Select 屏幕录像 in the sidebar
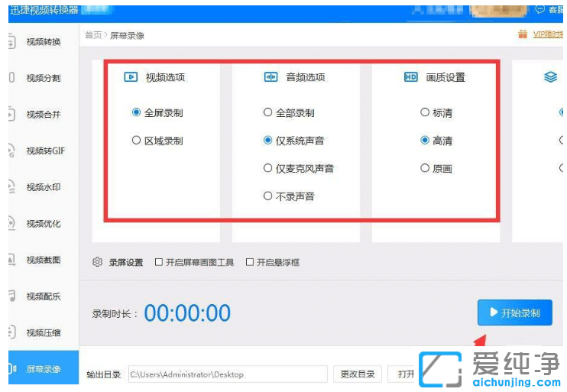The height and width of the screenshot is (392, 567). tap(44, 368)
